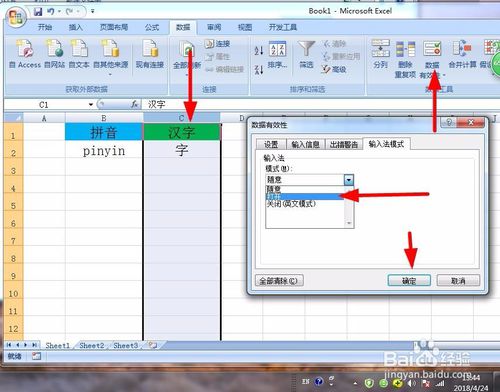Open the 设置 tab in the dialog
500x392 pixels.
coord(271,144)
